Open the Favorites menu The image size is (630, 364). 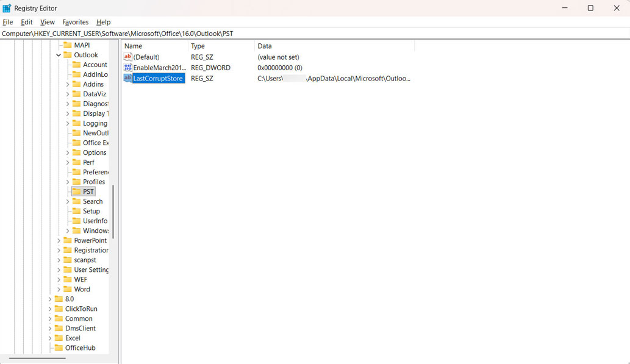tap(75, 22)
